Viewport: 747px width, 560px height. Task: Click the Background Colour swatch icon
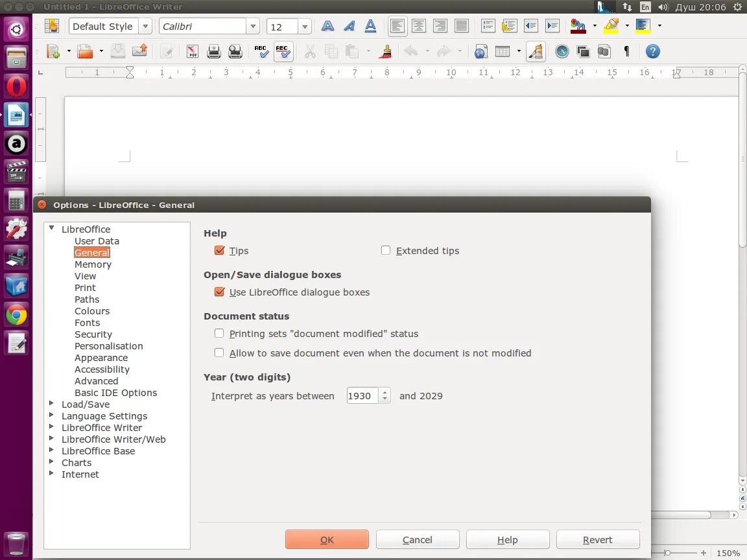point(643,26)
